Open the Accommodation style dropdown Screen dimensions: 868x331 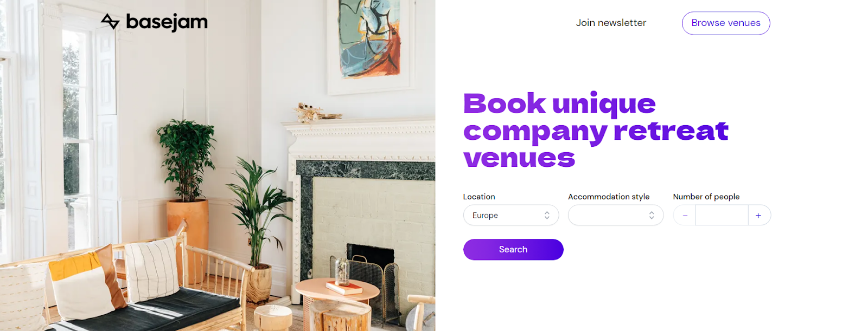coord(616,215)
